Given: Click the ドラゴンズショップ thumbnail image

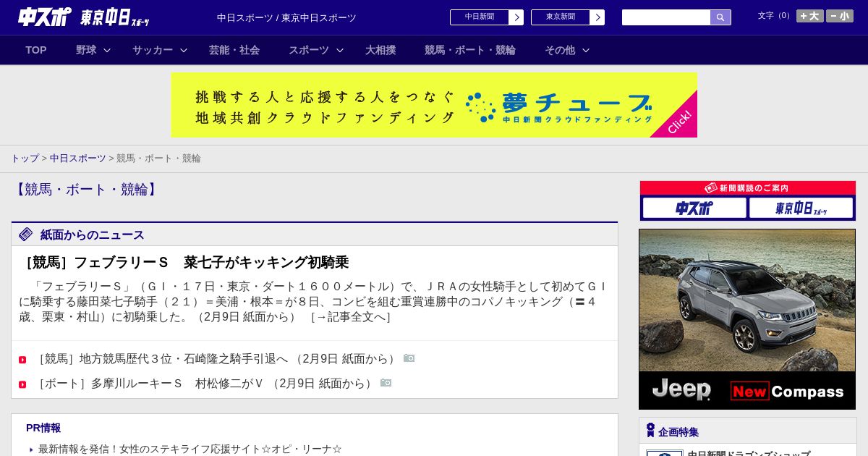Looking at the screenshot, I should 665,453.
